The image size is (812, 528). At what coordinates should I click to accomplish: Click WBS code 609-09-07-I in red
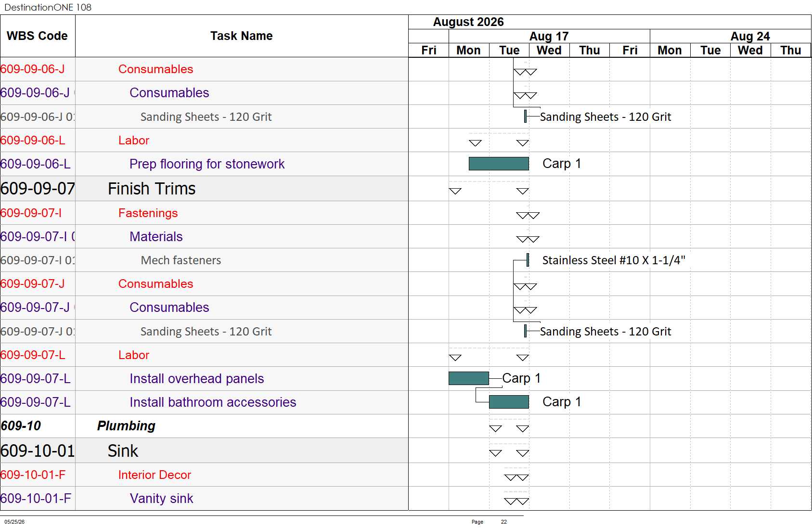click(x=31, y=213)
